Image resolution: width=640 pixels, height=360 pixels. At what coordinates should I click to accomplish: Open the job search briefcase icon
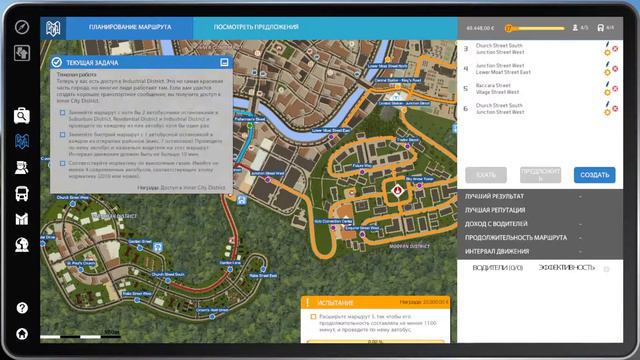[x=22, y=116]
